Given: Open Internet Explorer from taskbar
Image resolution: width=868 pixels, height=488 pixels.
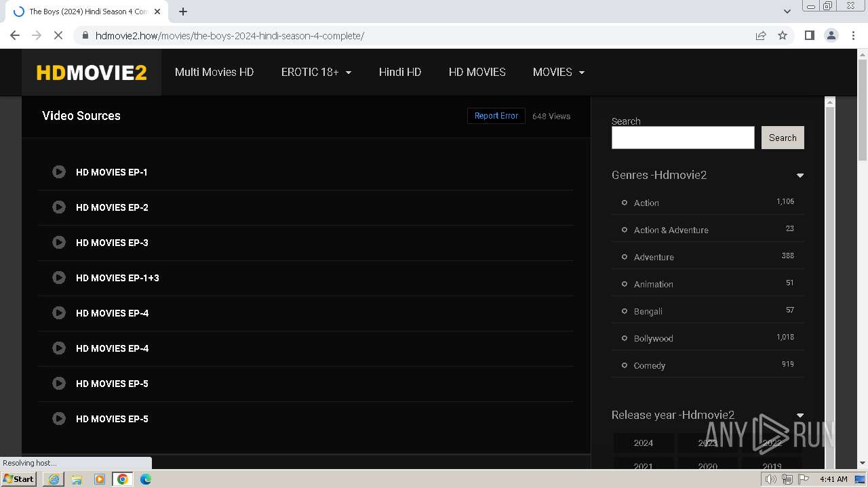Looking at the screenshot, I should [54, 479].
